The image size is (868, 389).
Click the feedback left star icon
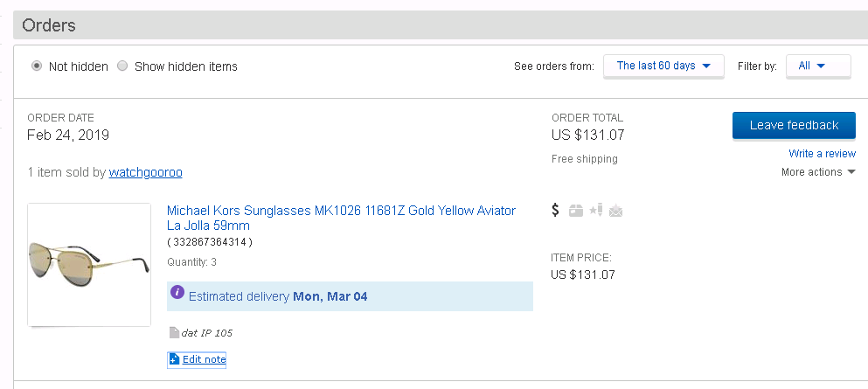(595, 210)
